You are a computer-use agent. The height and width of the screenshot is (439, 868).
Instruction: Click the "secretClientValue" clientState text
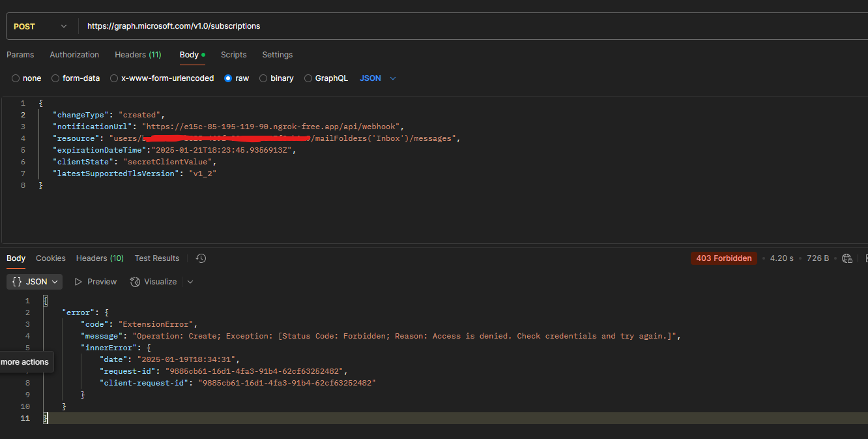(x=167, y=162)
